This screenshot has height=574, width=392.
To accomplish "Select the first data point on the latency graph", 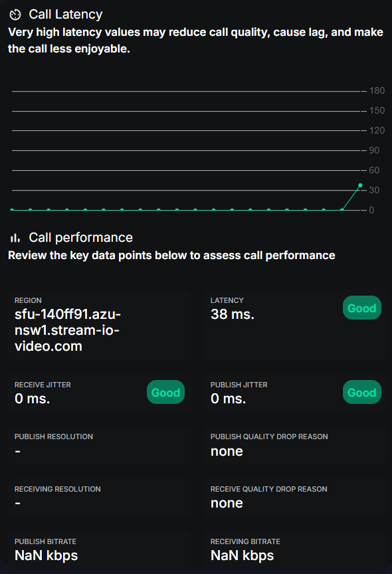I will click(x=12, y=210).
